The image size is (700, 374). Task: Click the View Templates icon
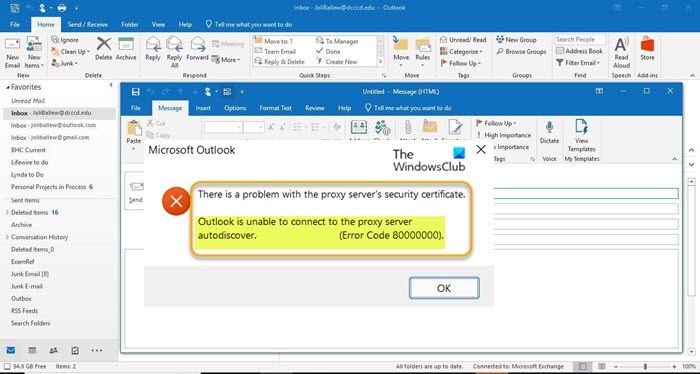[x=581, y=127]
